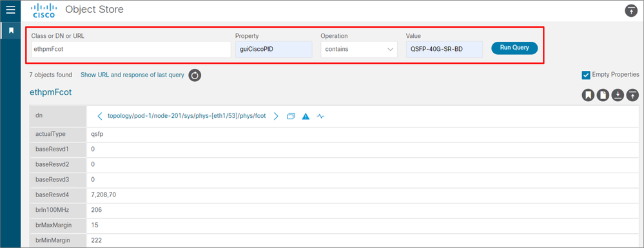Image resolution: width=644 pixels, height=248 pixels.
Task: Select the 'actualType' property label
Action: point(50,134)
